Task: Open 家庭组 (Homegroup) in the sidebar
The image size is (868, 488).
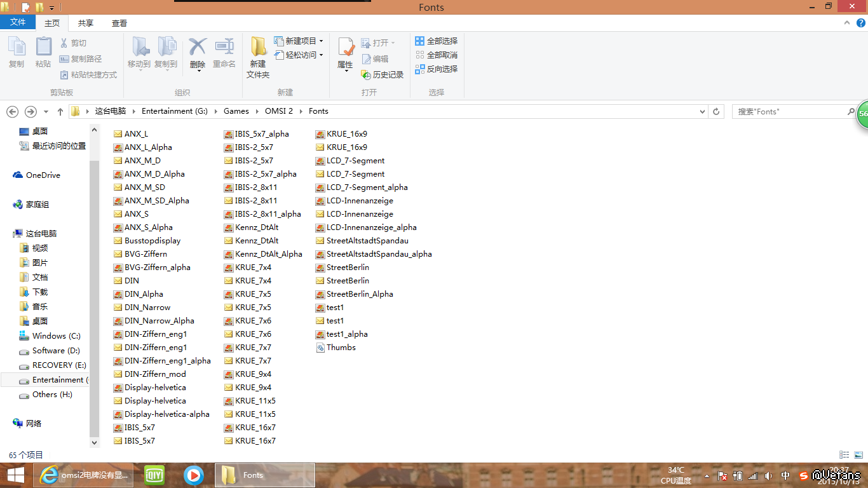Action: click(x=31, y=205)
